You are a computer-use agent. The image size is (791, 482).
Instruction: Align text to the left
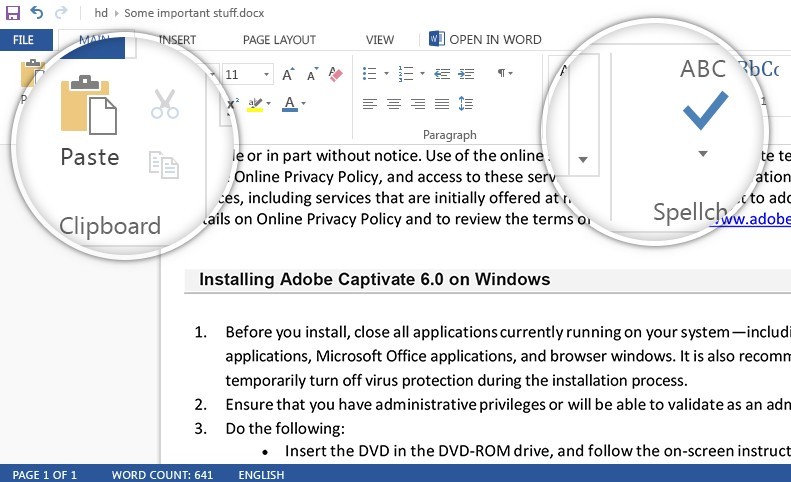pos(370,104)
